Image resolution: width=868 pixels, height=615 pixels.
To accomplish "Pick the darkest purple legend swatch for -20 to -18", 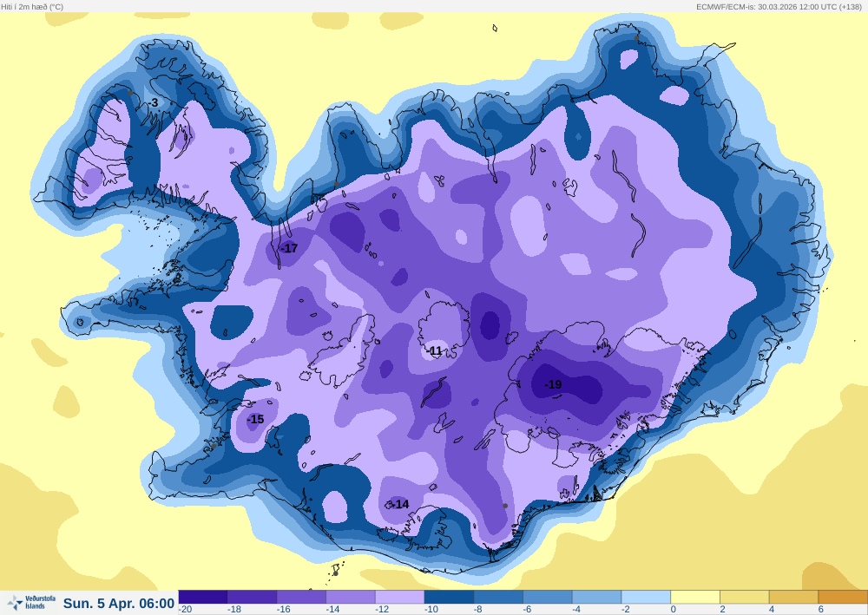I will [x=202, y=597].
